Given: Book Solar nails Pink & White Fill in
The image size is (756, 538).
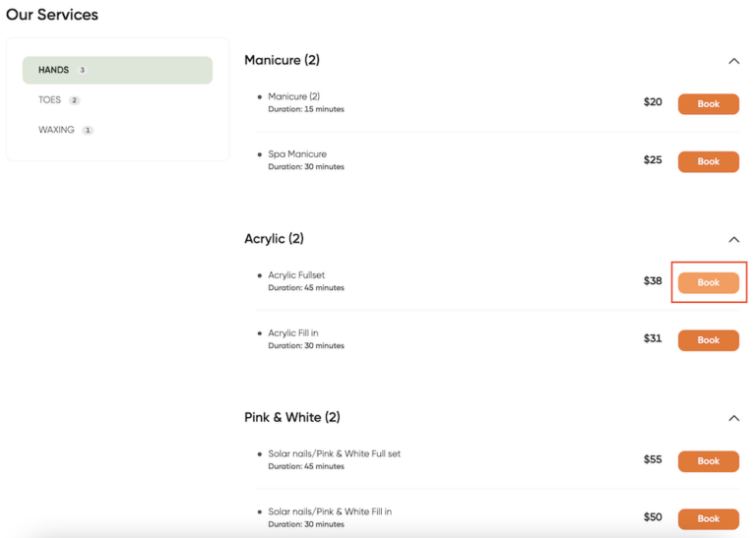Looking at the screenshot, I should [709, 519].
